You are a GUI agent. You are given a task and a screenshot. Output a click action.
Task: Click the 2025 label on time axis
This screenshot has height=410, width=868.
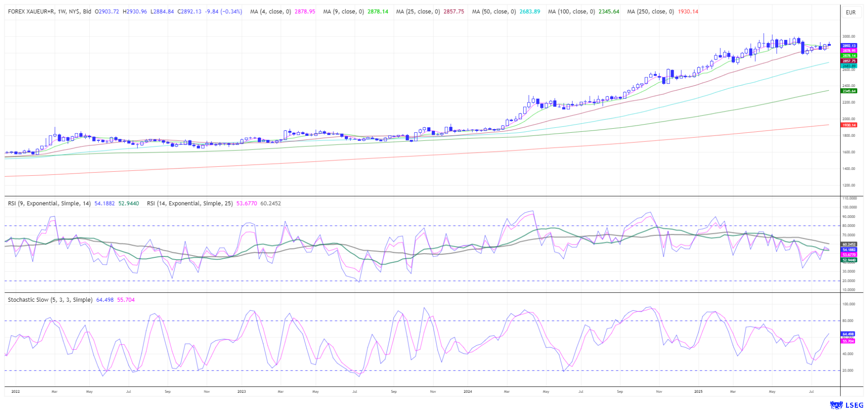point(698,391)
